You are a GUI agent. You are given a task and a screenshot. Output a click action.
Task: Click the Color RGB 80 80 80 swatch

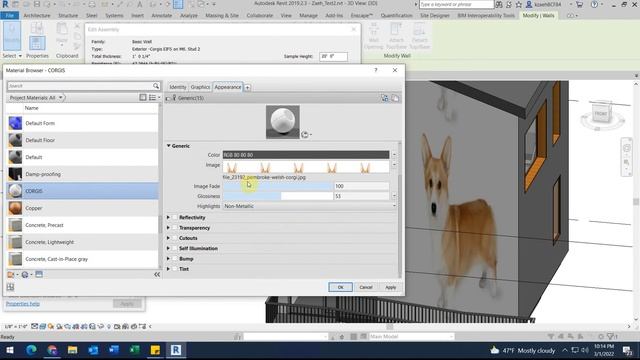[306, 155]
